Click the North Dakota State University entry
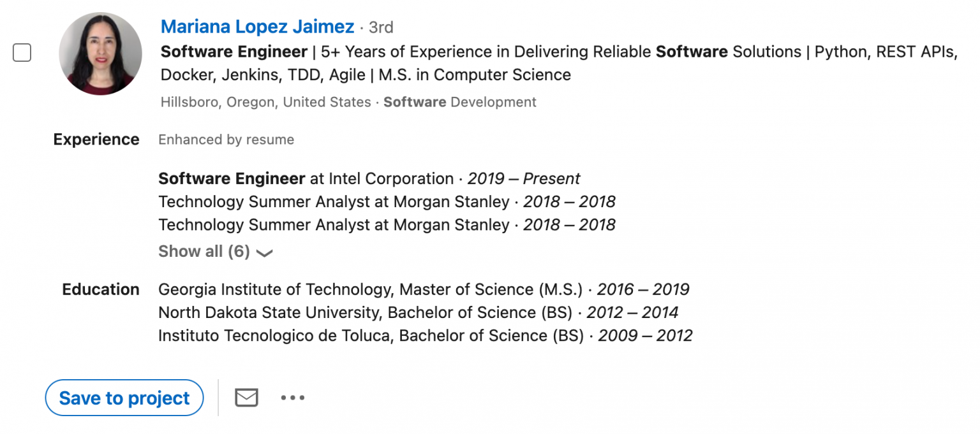This screenshot has height=434, width=980. pos(418,312)
